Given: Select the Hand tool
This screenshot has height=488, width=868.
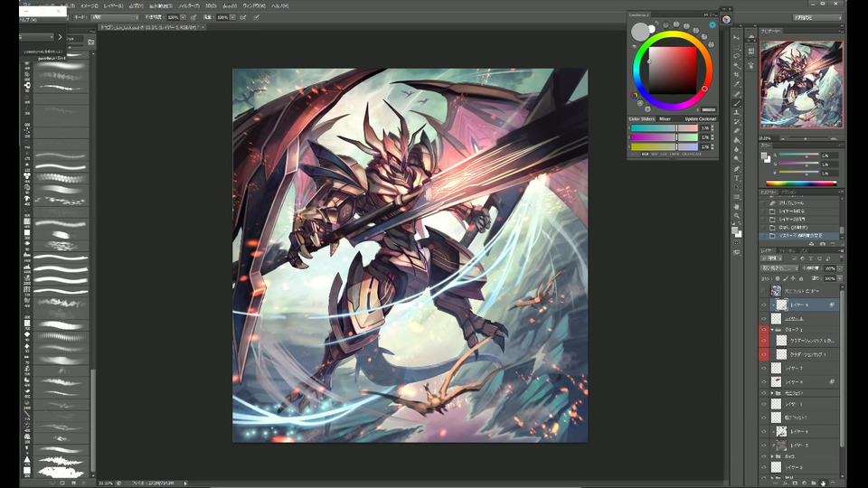Looking at the screenshot, I should click(x=738, y=206).
